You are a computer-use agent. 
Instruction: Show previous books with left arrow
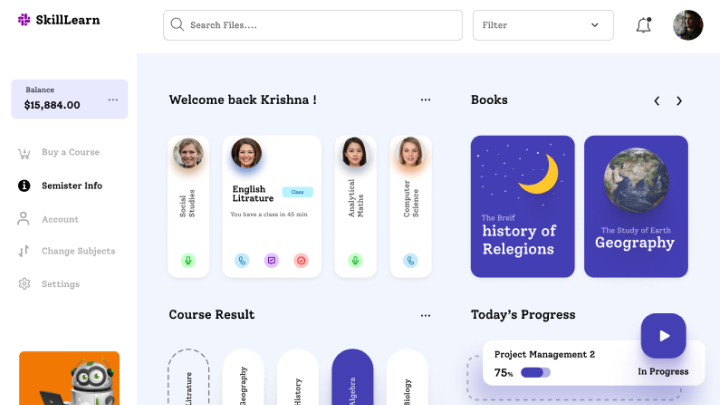(657, 101)
